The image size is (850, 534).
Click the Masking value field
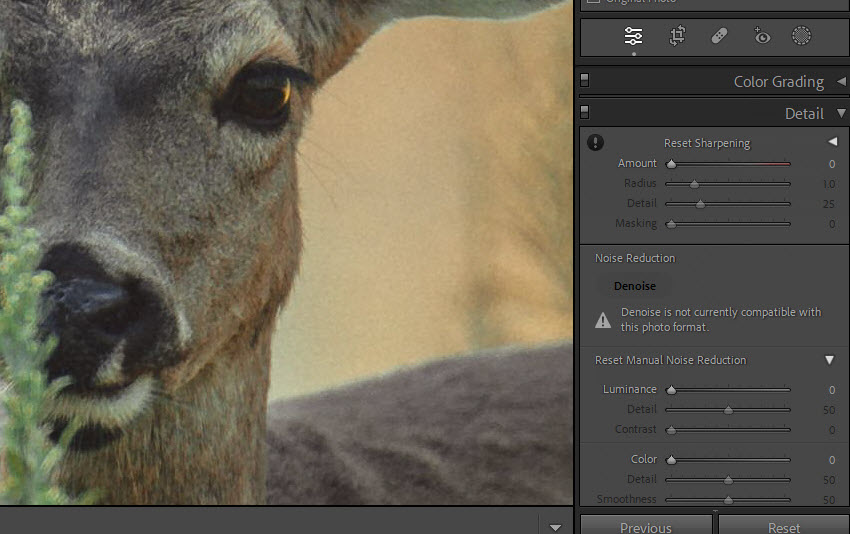coord(832,224)
